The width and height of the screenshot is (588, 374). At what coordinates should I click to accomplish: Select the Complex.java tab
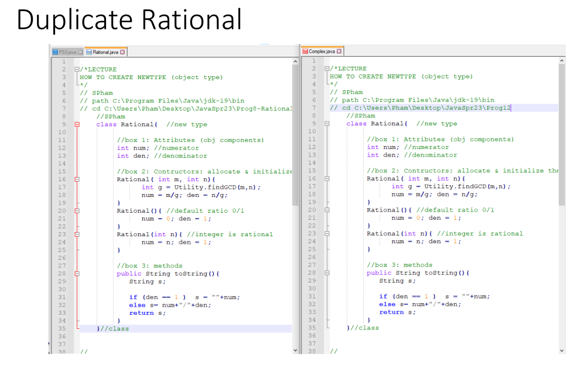(322, 50)
